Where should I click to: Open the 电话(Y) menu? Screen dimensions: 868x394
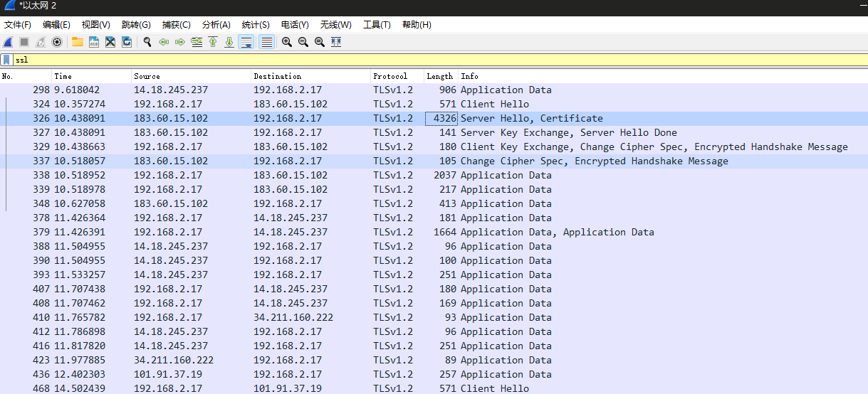(295, 25)
